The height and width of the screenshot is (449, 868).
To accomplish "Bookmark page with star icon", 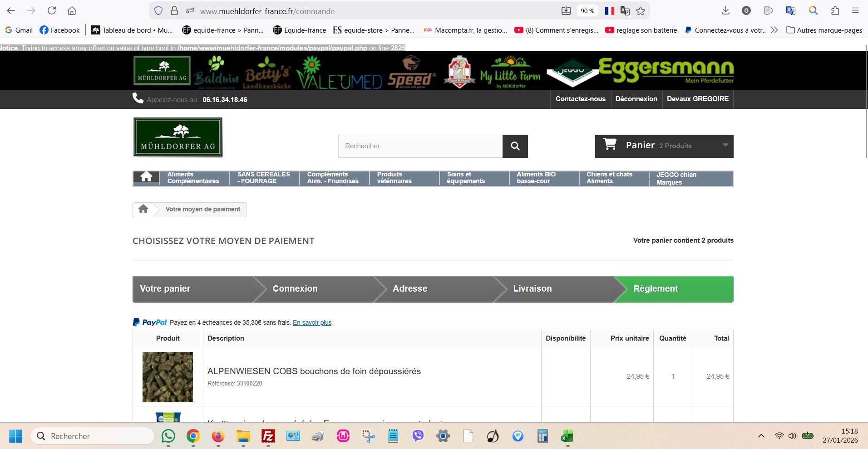I will point(641,11).
